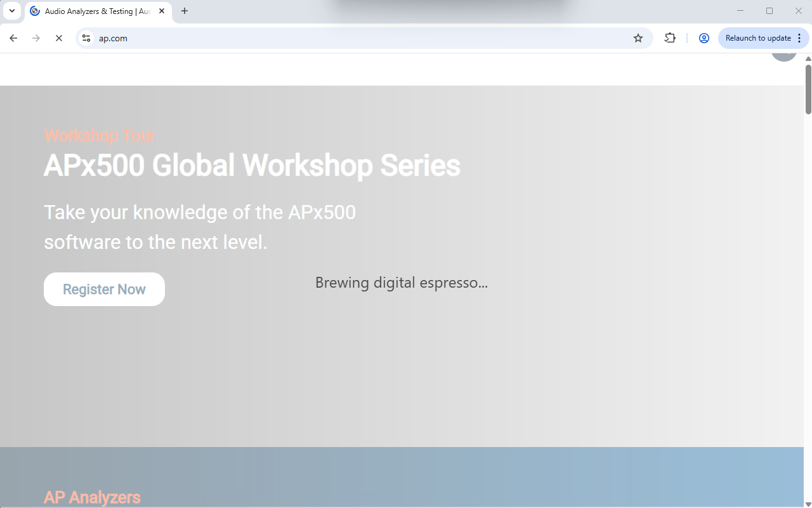Go back to the previous page

13,38
